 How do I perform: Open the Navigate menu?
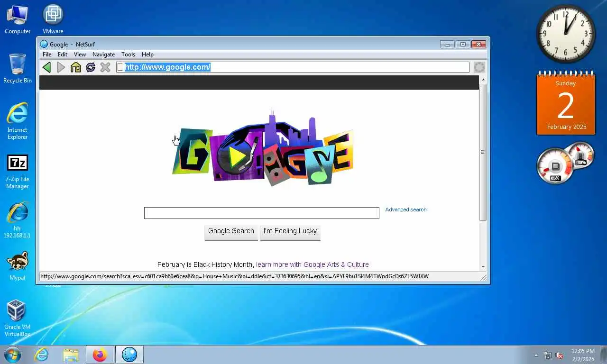coord(103,55)
